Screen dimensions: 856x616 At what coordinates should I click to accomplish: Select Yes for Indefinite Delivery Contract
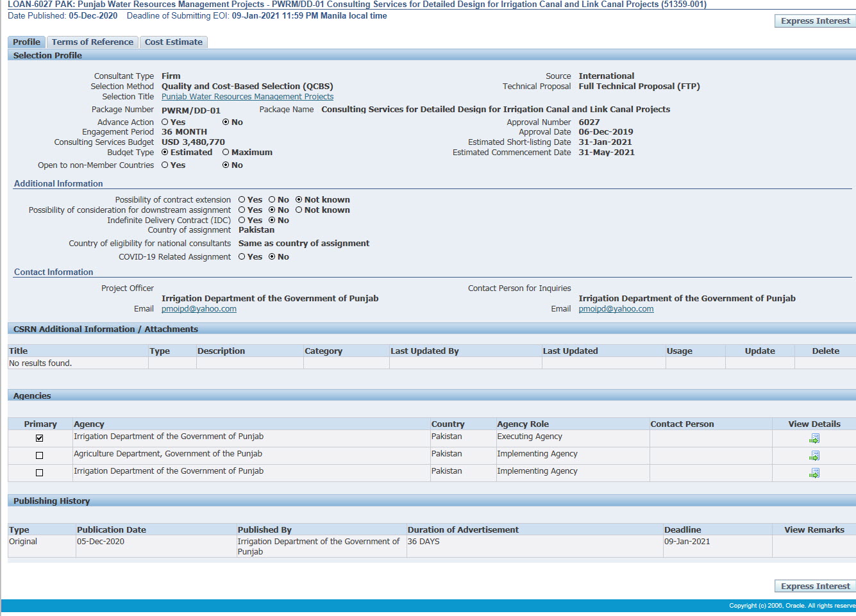[x=242, y=221]
